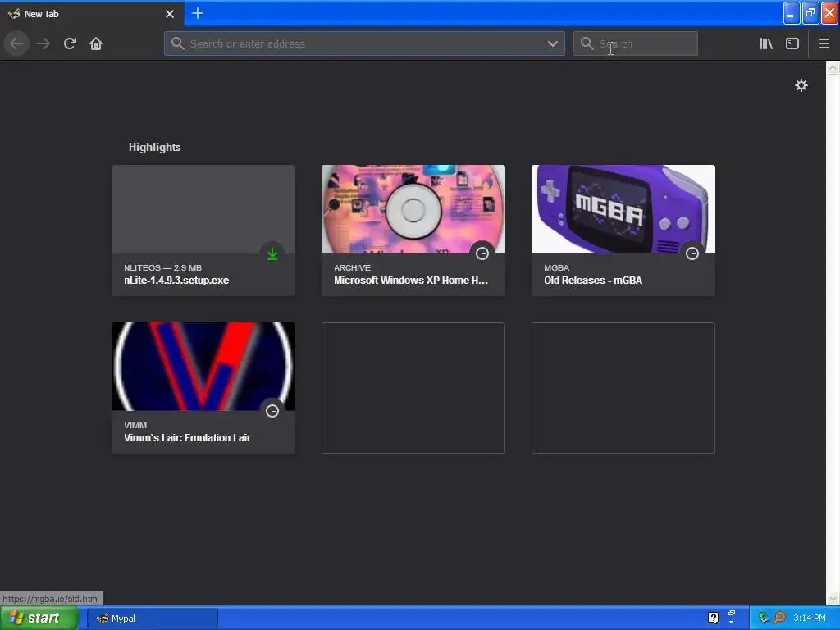Open the hamburger application menu
The width and height of the screenshot is (840, 630).
tap(824, 43)
